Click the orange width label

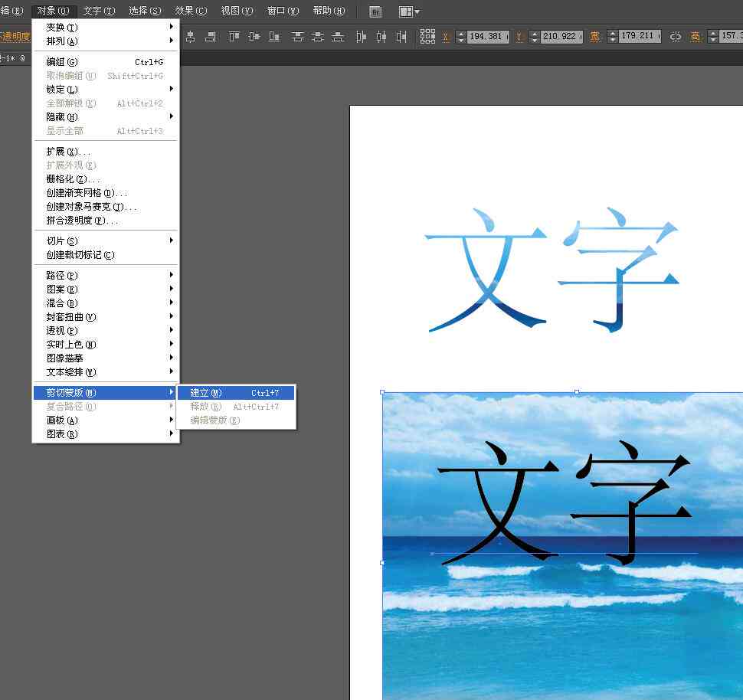click(x=594, y=37)
